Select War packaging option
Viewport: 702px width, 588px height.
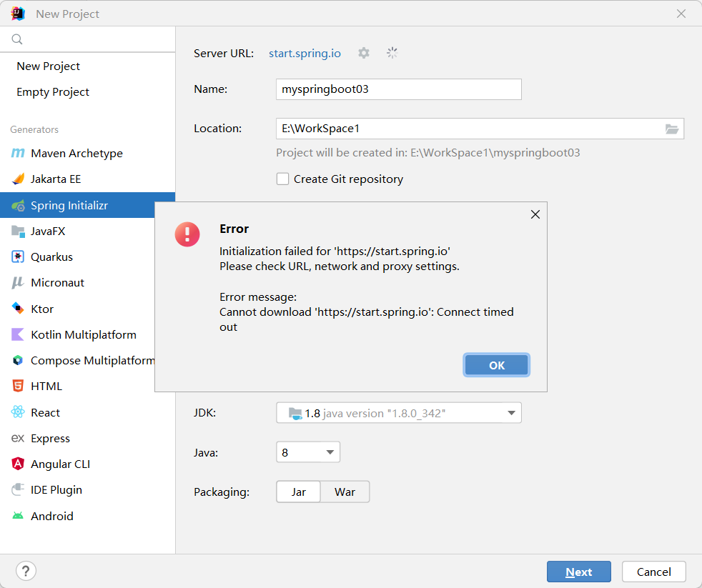[345, 492]
